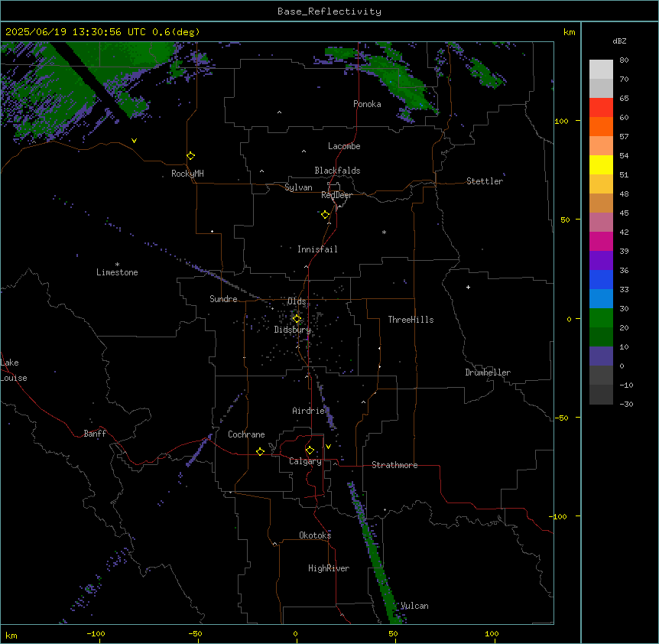Click the yellow diamond marker below Cochrane
Viewport: 659px width, 644px height.
click(x=260, y=451)
